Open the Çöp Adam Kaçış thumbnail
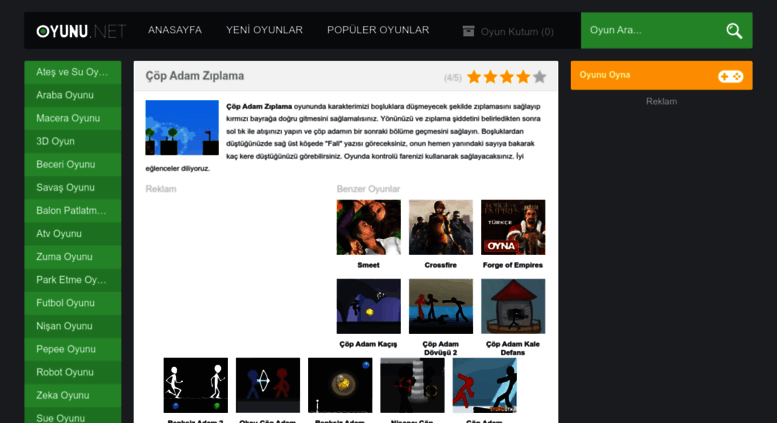The image size is (777, 423). pos(369,306)
